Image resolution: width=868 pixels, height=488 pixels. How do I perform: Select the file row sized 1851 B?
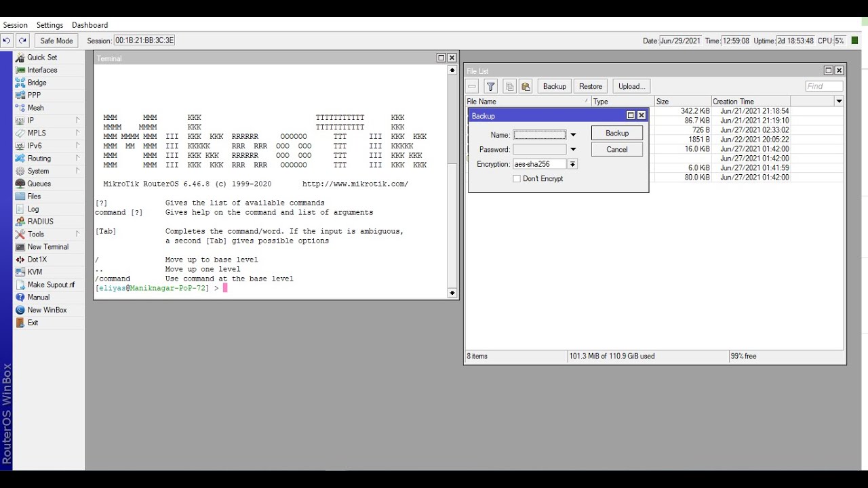[655, 139]
